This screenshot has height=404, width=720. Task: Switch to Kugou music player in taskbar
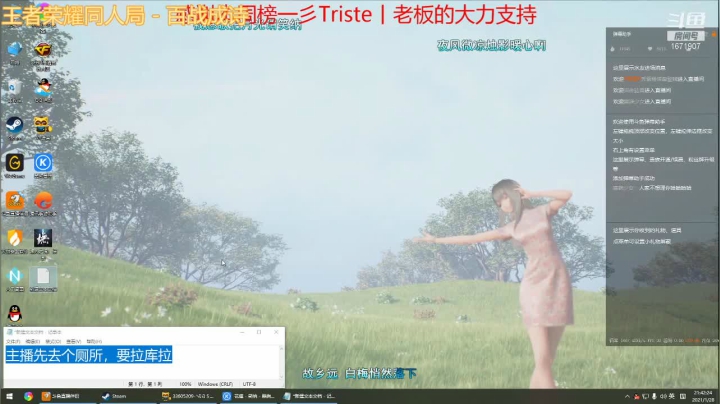click(x=248, y=396)
